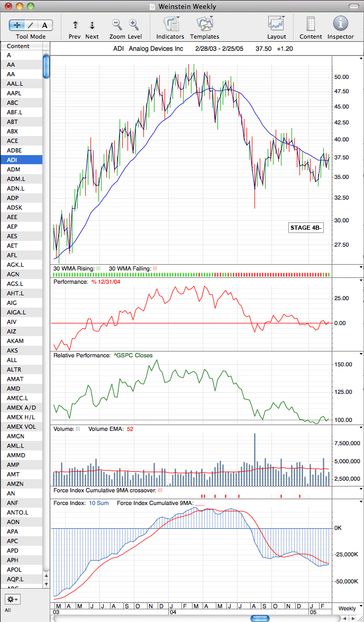
Task: Select AMD in the symbol list
Action: click(x=21, y=389)
